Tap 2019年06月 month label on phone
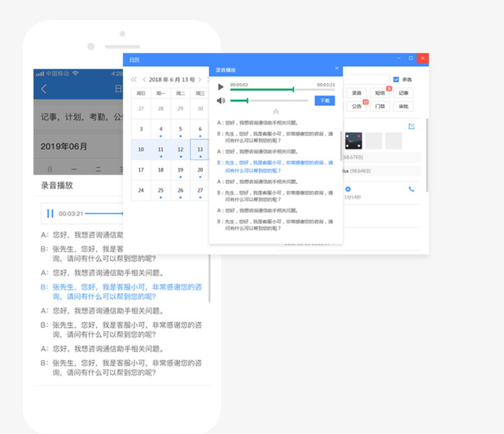504x434 pixels. point(64,147)
